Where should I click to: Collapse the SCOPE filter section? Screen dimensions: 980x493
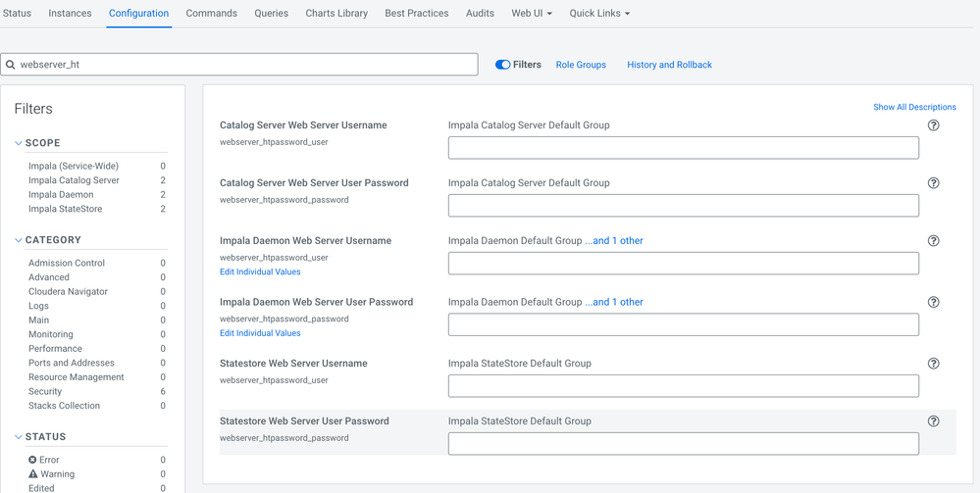pos(19,143)
